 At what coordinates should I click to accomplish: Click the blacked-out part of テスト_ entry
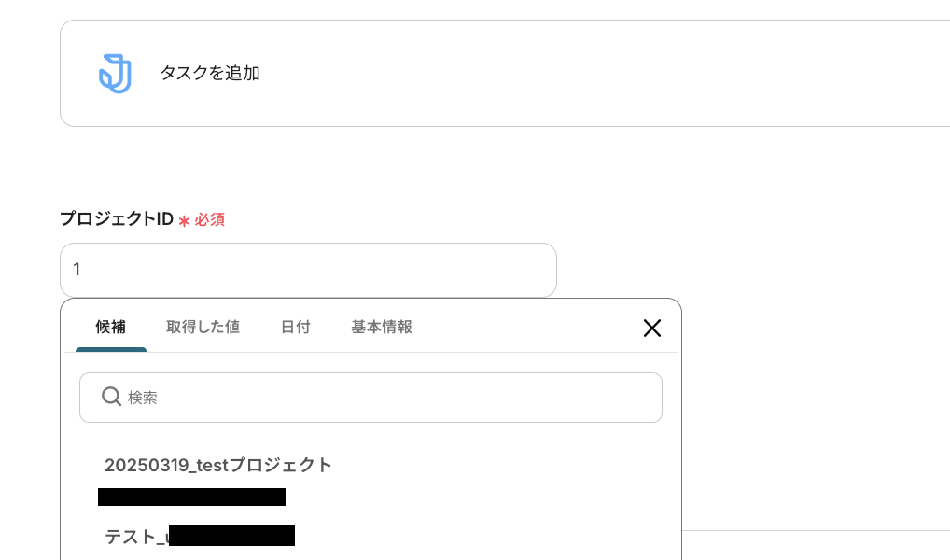tap(231, 536)
